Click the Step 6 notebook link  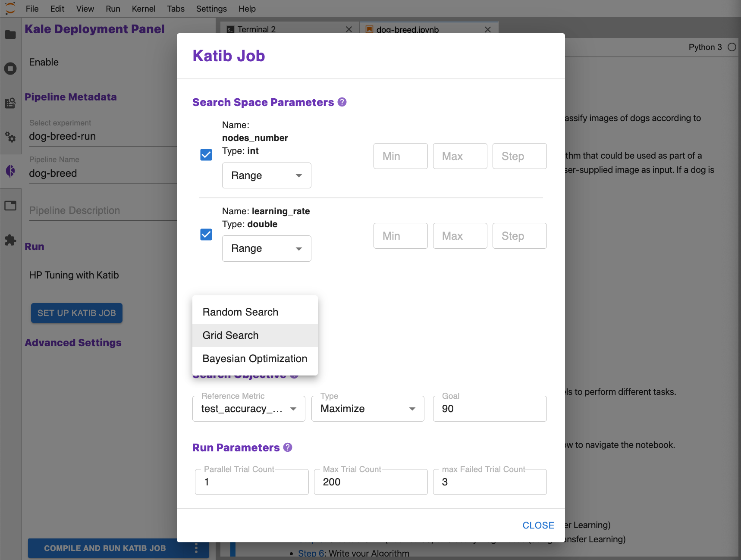311,554
